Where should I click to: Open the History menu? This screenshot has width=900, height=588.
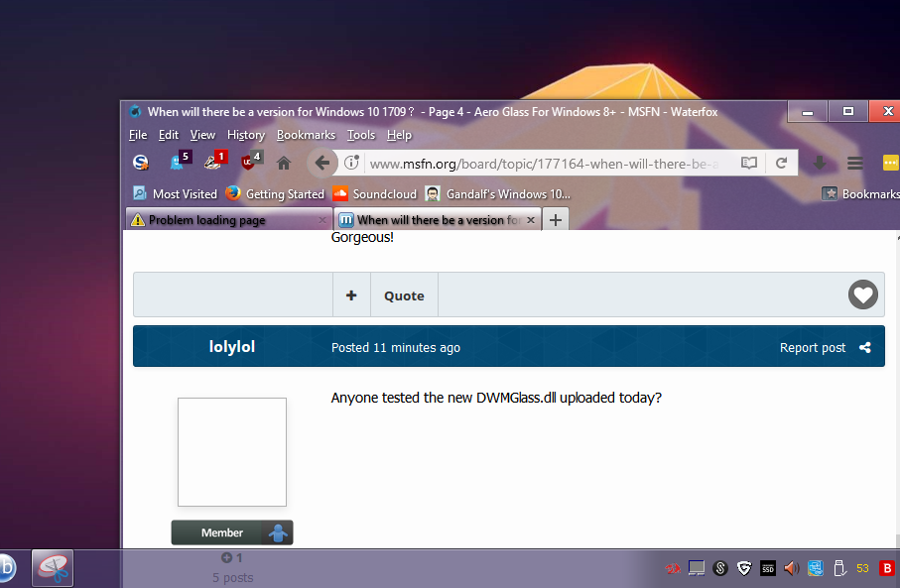click(246, 135)
